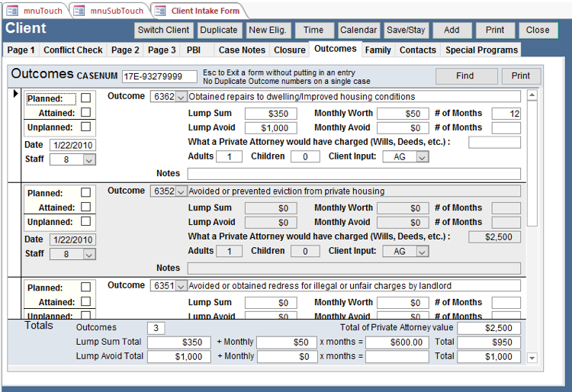Open the Client Input AG dropdown for outcome 6352
572x392 pixels.
coord(422,251)
